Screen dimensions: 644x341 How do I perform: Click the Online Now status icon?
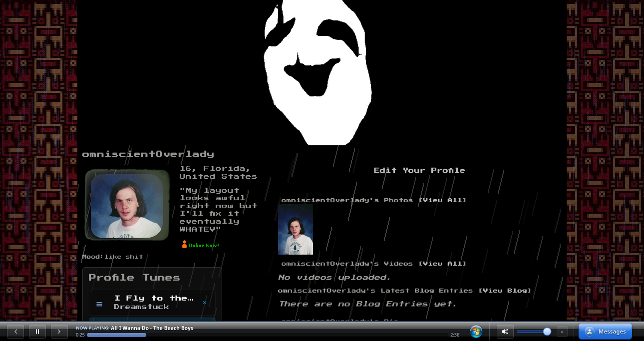tap(184, 245)
